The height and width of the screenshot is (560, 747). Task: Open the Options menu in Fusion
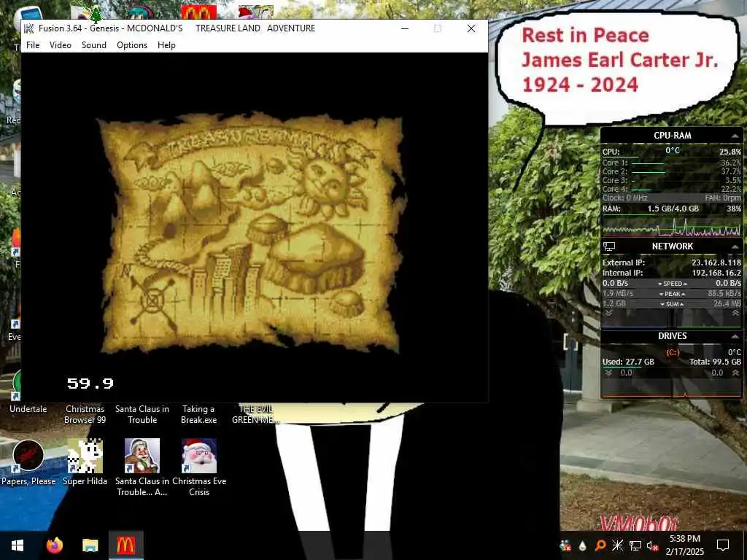[x=132, y=45]
